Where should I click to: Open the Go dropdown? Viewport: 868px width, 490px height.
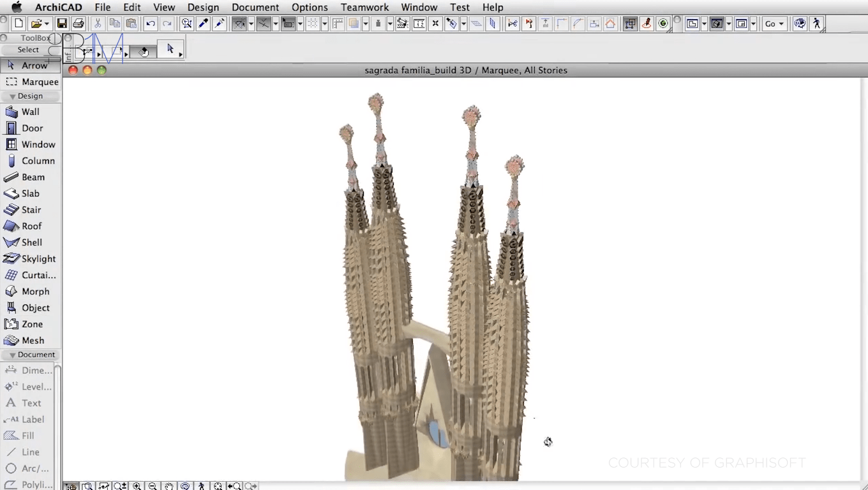pos(774,24)
